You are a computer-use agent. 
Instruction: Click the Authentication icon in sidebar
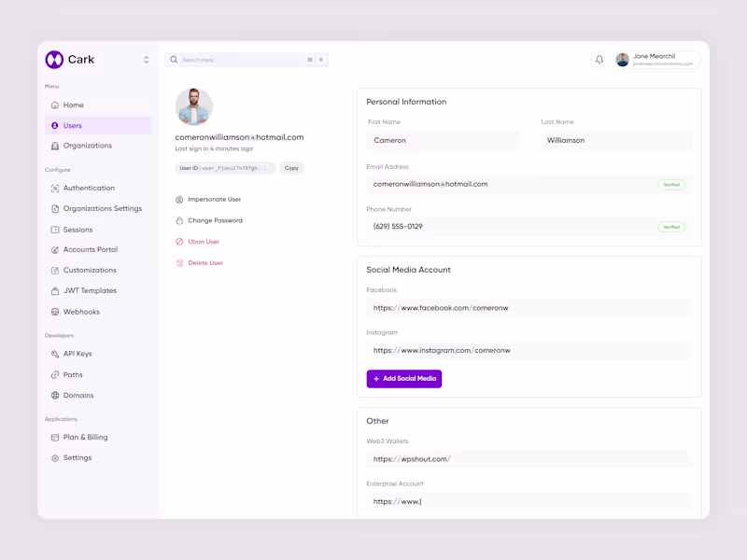55,189
